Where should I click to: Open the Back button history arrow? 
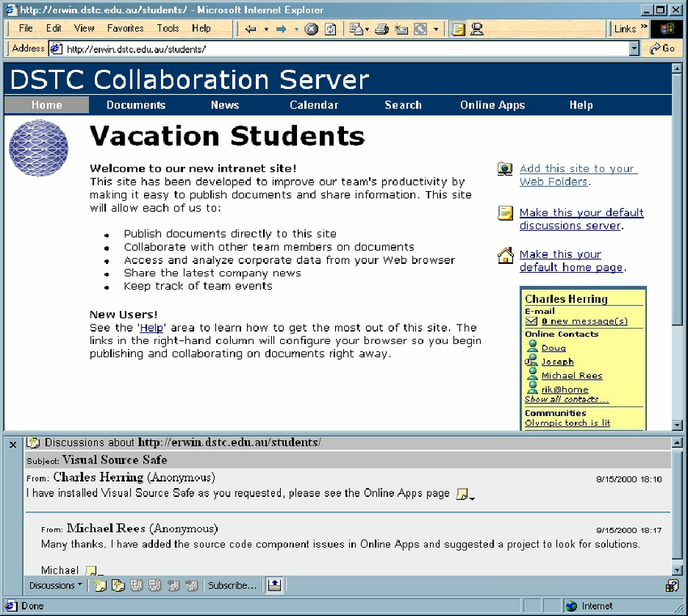pos(265,29)
